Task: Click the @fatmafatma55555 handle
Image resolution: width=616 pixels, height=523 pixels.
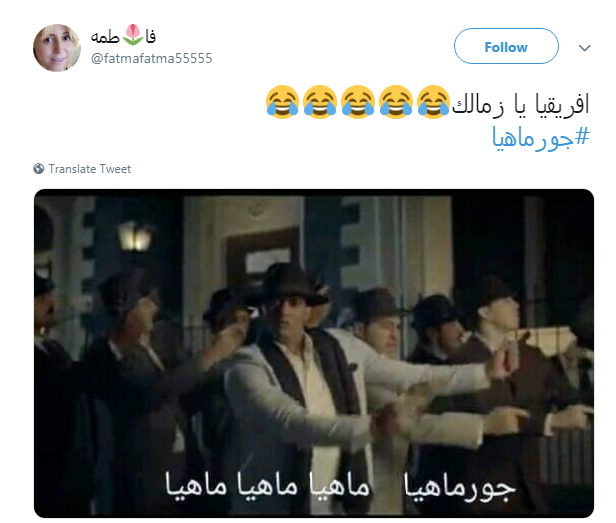Action: pos(151,59)
